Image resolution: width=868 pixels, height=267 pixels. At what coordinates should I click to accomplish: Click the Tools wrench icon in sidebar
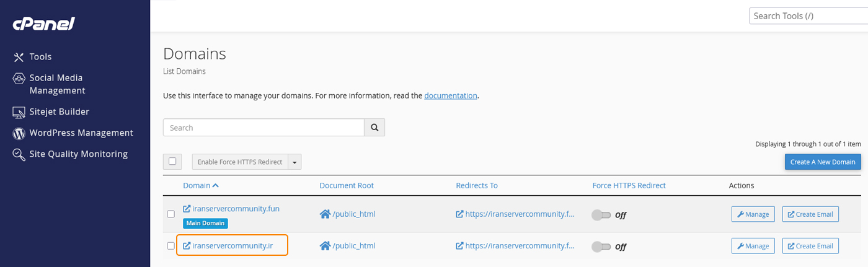coord(19,57)
